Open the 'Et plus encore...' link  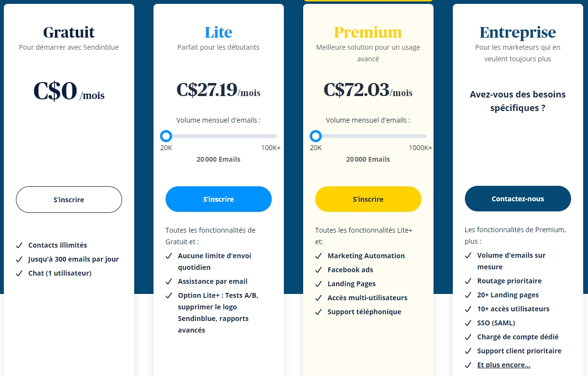pyautogui.click(x=504, y=365)
